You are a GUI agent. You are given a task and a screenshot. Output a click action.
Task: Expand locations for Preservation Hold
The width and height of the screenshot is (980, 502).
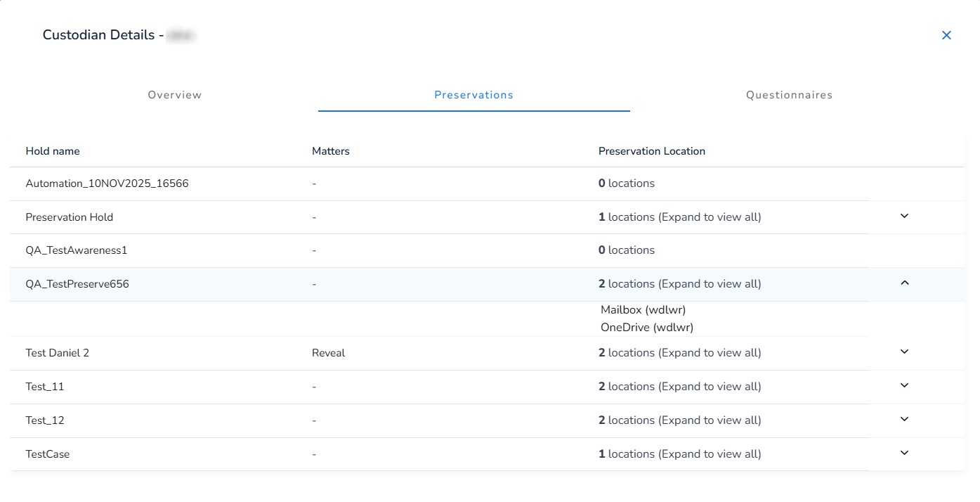(904, 217)
